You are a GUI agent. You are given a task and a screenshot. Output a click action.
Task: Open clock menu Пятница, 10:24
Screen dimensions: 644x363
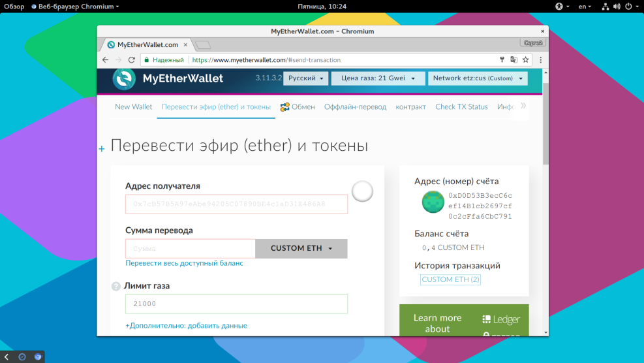(322, 7)
